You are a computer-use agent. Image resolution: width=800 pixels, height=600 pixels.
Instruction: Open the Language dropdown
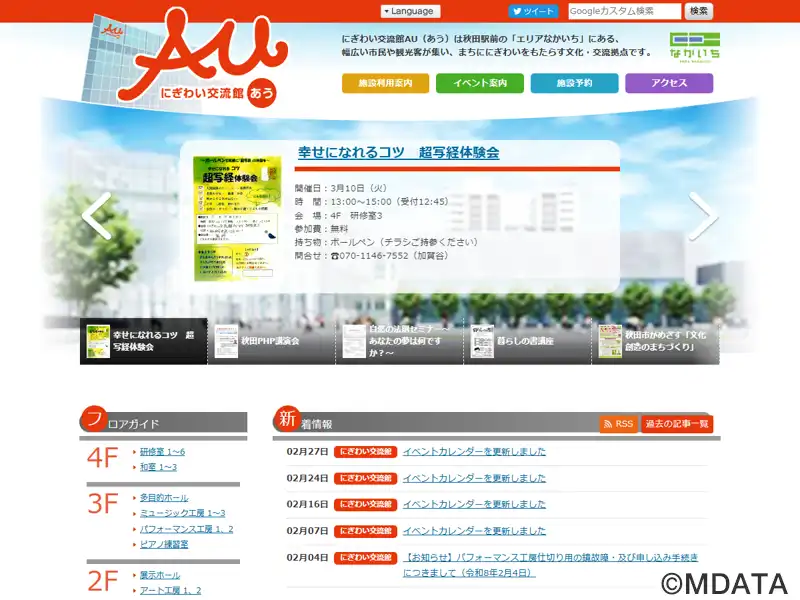(410, 11)
